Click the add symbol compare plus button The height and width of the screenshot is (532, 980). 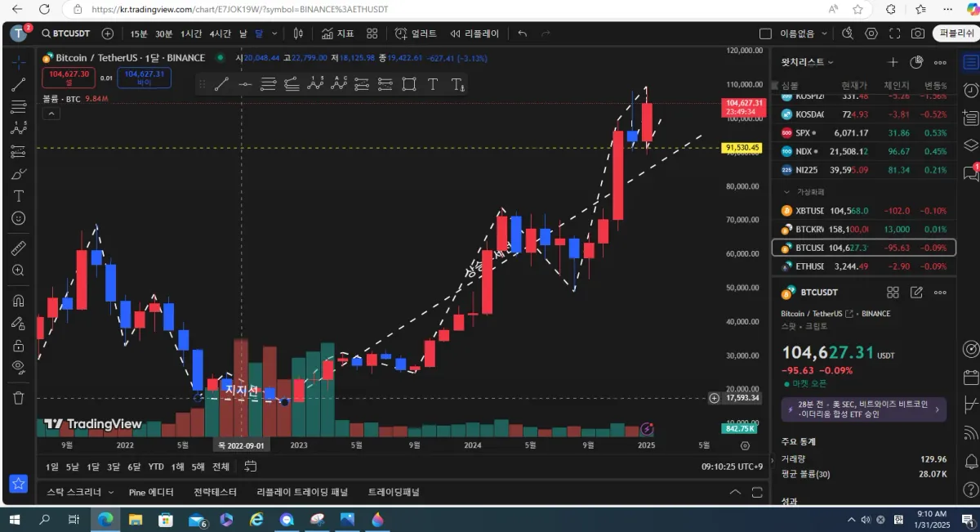108,34
